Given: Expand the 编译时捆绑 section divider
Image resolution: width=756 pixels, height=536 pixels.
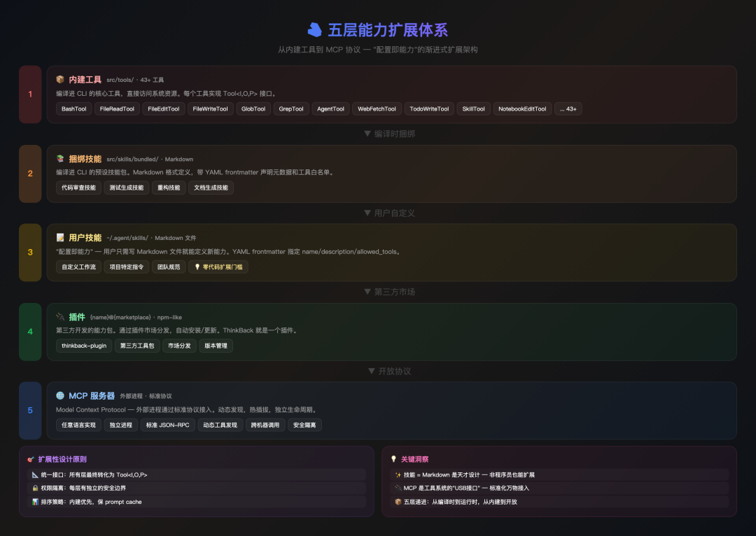Looking at the screenshot, I should pyautogui.click(x=388, y=134).
